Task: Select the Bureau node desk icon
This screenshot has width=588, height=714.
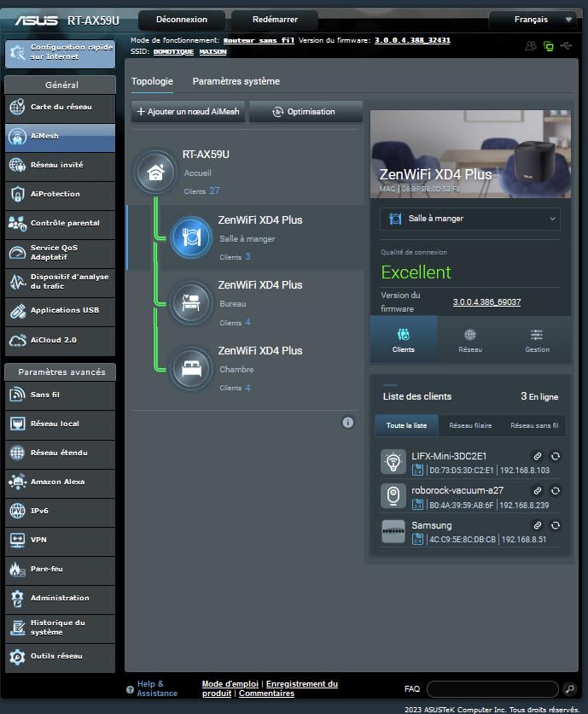Action: point(190,302)
